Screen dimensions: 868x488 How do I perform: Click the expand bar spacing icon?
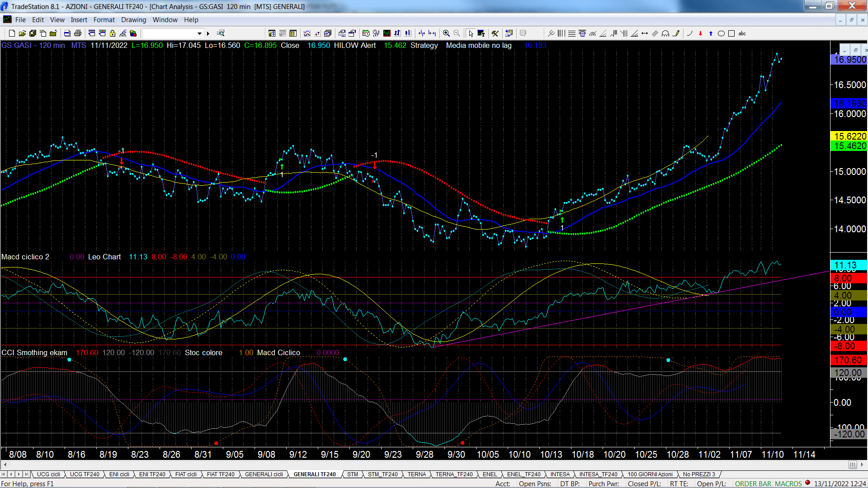(x=433, y=33)
